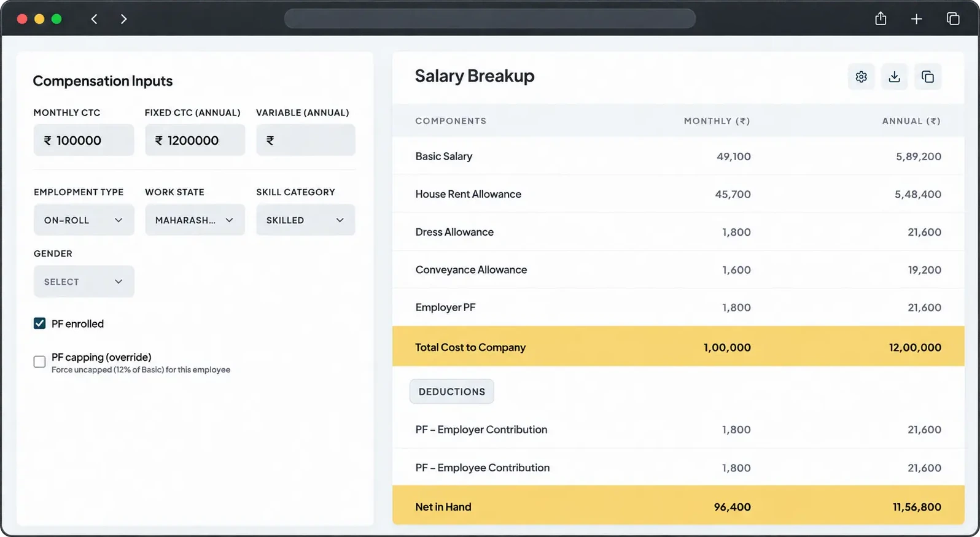Uncheck the PF enrolled checkbox

coord(39,323)
